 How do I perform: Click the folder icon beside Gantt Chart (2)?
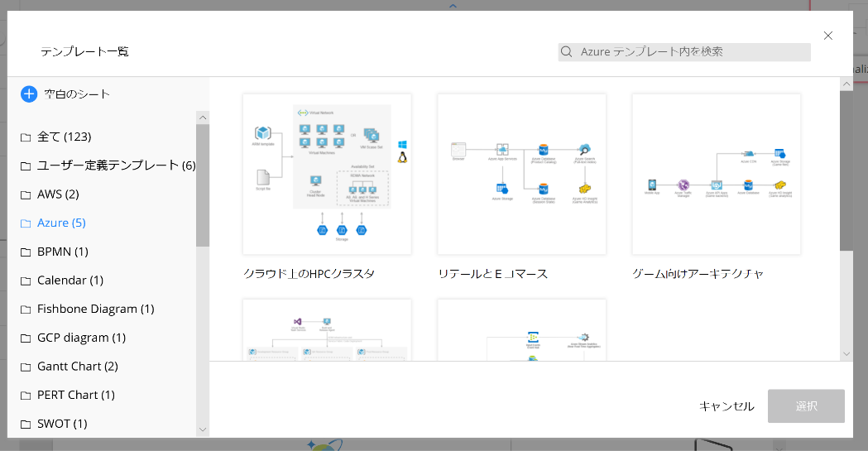click(26, 367)
